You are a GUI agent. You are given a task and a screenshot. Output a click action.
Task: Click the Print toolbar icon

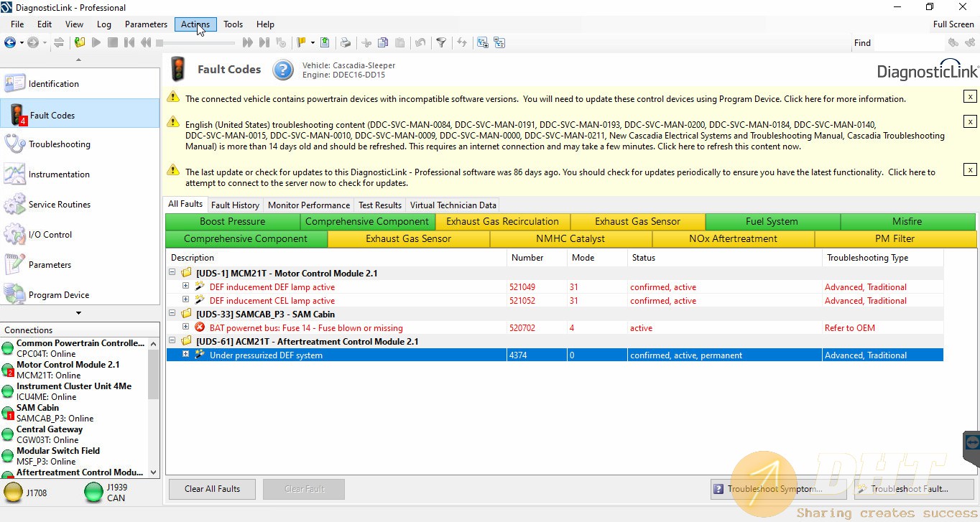point(346,43)
